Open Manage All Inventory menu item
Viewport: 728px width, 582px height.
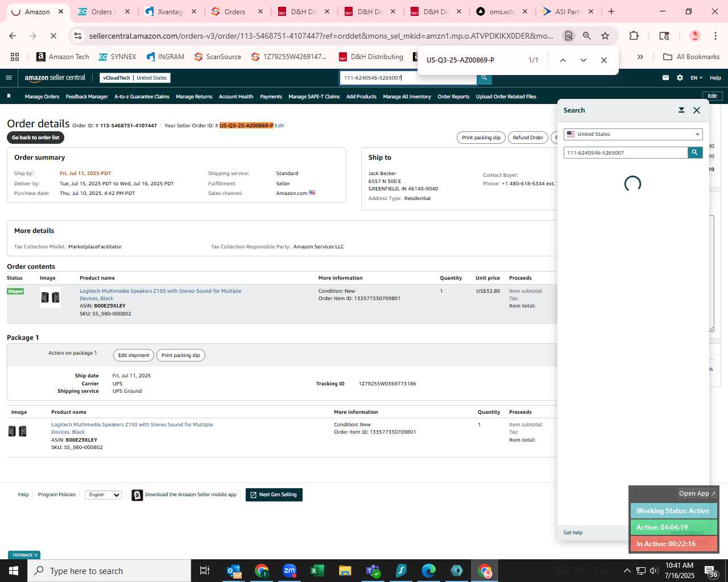407,97
